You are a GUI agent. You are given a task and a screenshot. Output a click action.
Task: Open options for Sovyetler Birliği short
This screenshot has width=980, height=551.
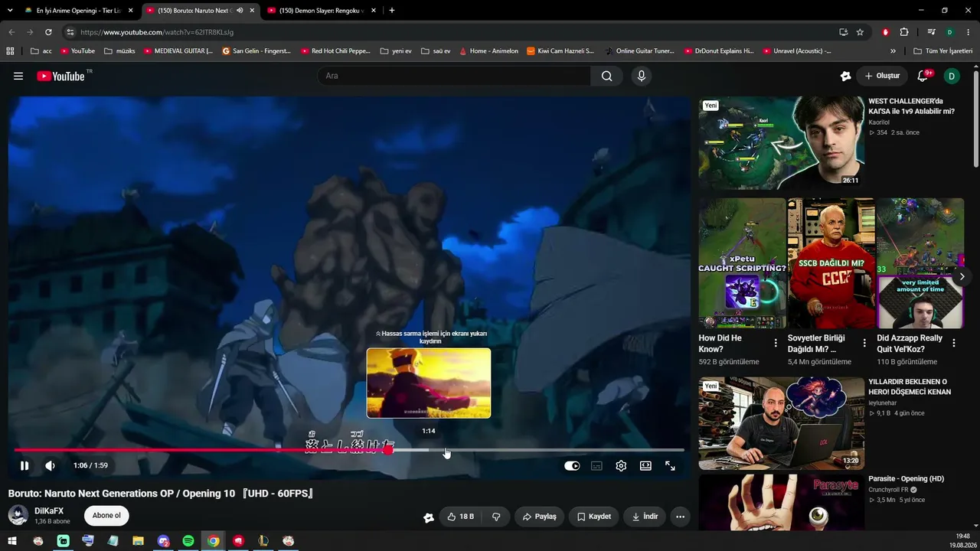point(864,343)
